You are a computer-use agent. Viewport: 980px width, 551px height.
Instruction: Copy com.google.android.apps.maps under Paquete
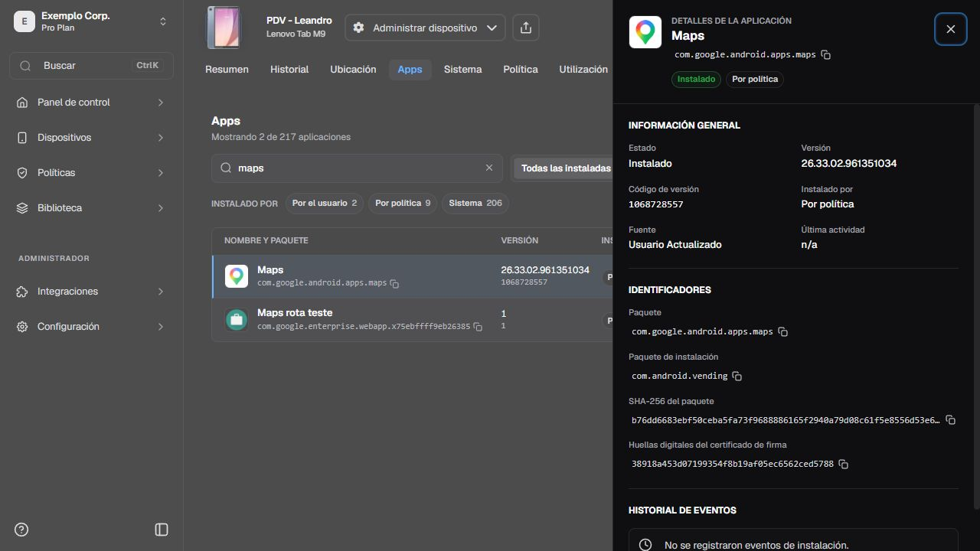pos(783,332)
